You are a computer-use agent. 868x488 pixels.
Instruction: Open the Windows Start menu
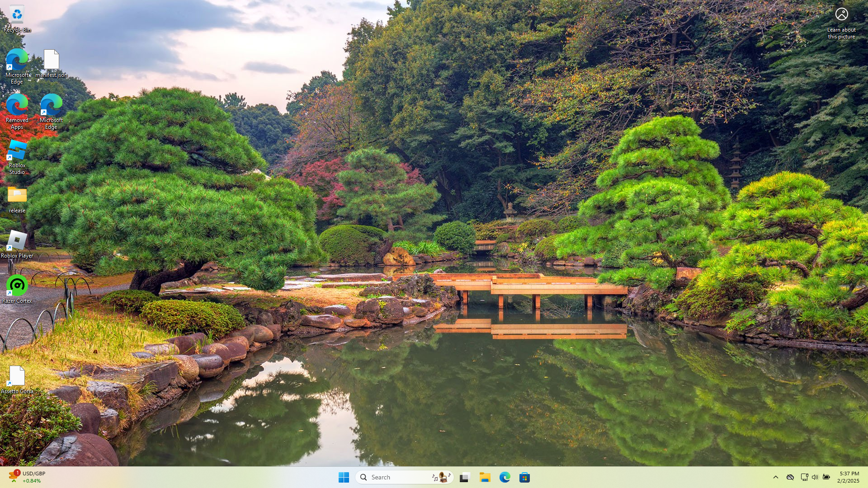point(344,478)
